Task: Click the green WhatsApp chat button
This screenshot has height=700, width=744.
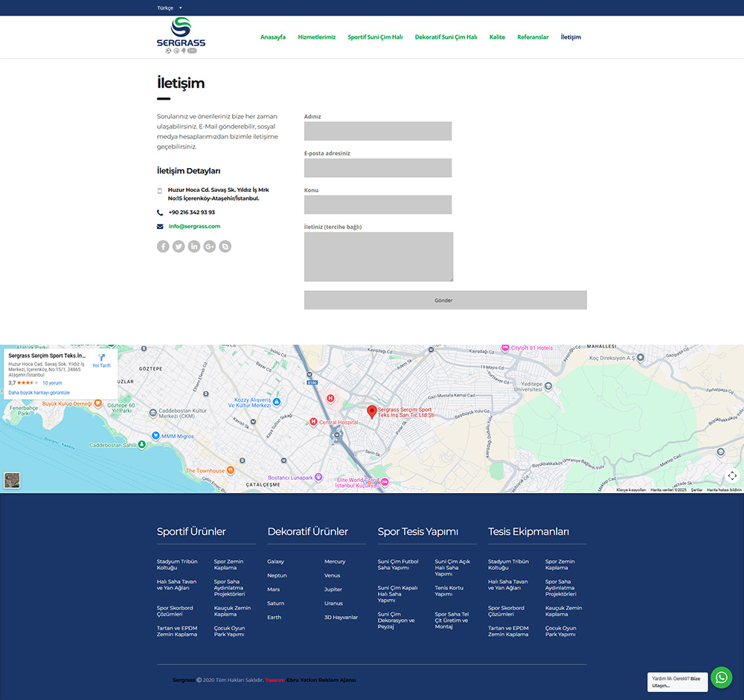Action: (721, 678)
